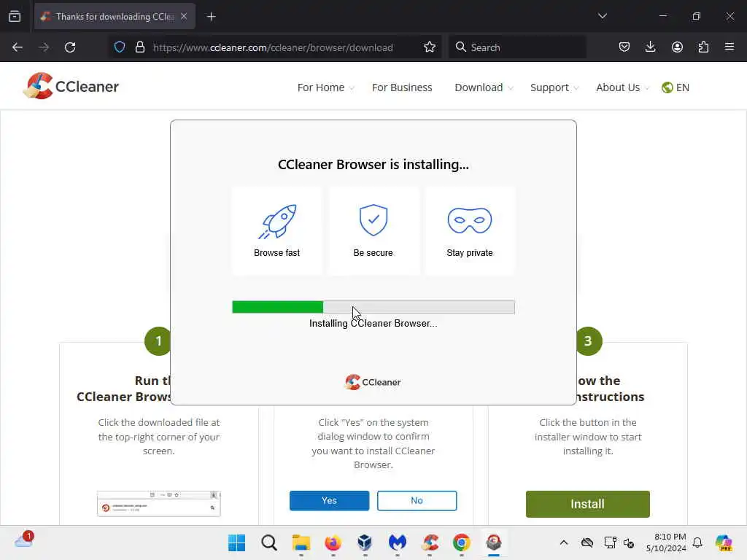
Task: Click CCleaner Browser is installing heading
Action: (373, 164)
